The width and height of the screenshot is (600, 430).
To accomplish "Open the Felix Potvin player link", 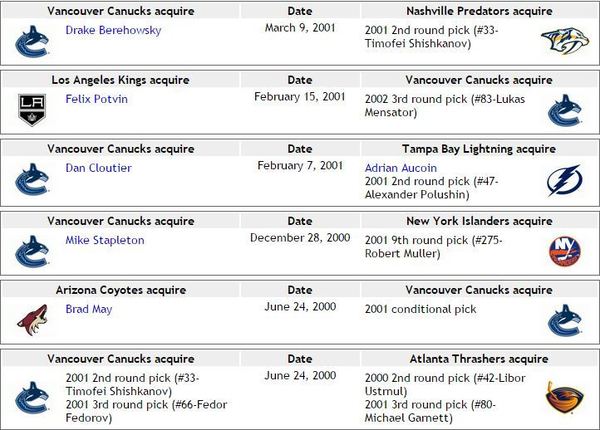I will coord(98,99).
